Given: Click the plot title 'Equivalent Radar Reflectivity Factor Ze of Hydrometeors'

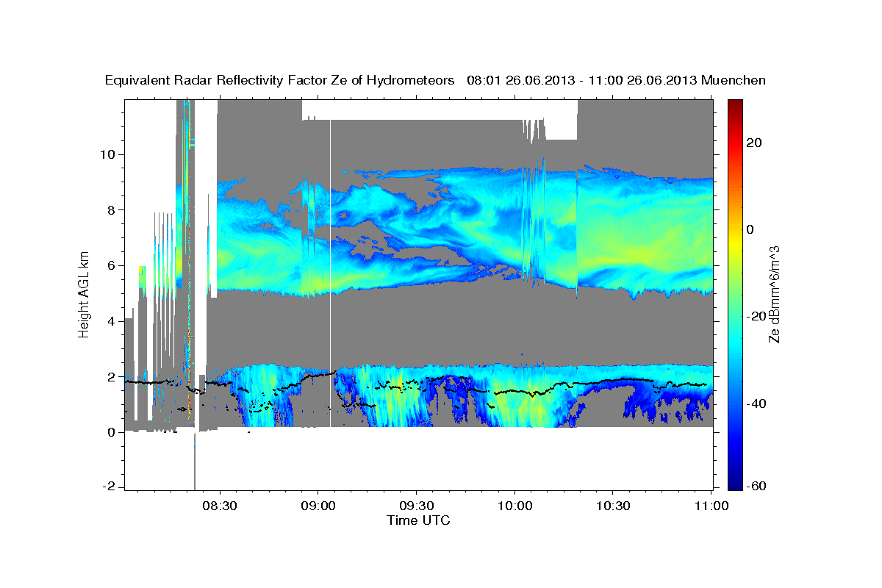Looking at the screenshot, I should [x=280, y=80].
